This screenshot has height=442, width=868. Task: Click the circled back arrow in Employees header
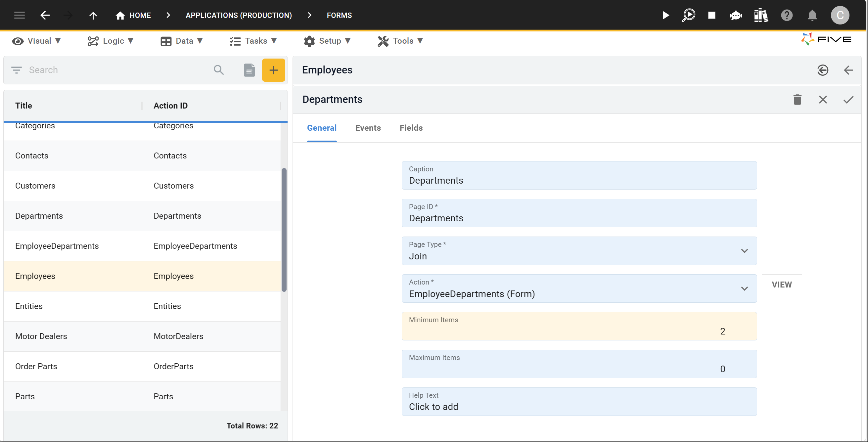click(x=823, y=70)
